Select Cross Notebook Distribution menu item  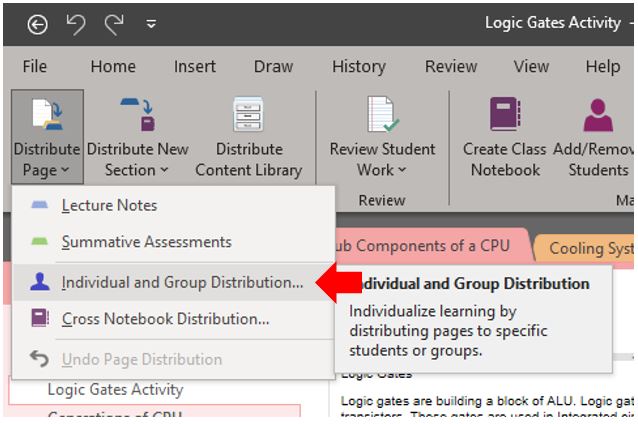coord(173,319)
